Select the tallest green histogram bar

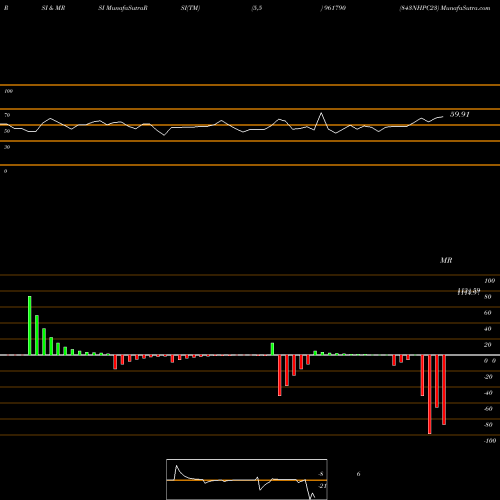[30, 325]
